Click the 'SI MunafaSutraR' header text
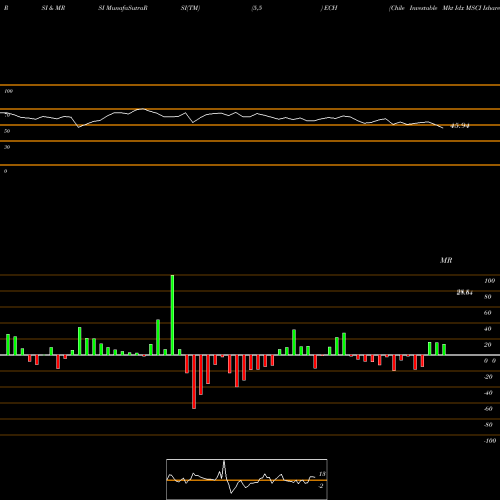The width and height of the screenshot is (500, 500). click(x=123, y=8)
